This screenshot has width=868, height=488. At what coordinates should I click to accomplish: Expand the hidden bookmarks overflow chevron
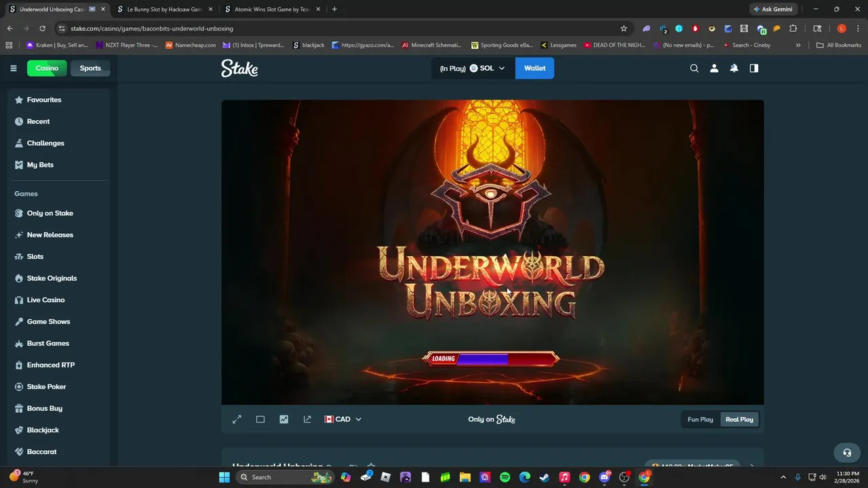click(798, 45)
